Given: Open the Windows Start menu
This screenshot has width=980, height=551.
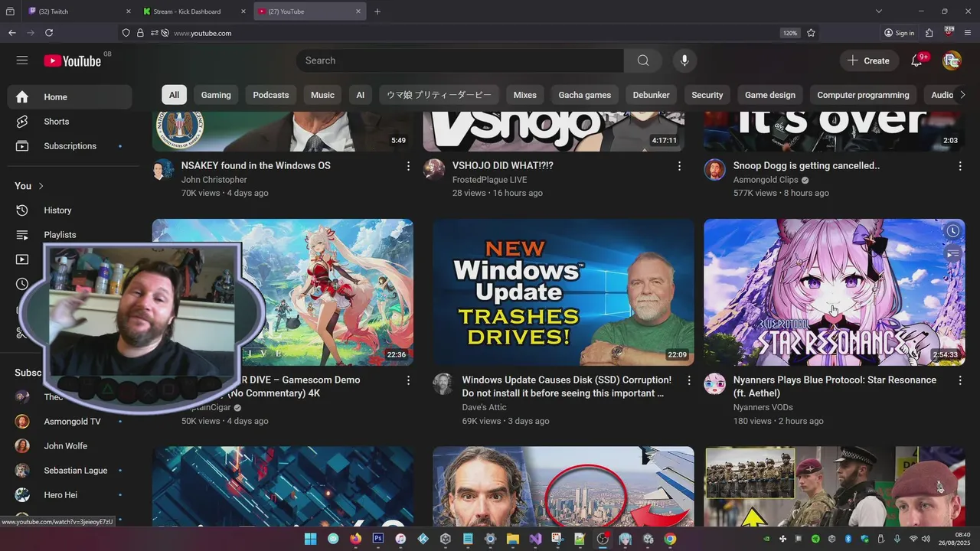Looking at the screenshot, I should pos(310,539).
